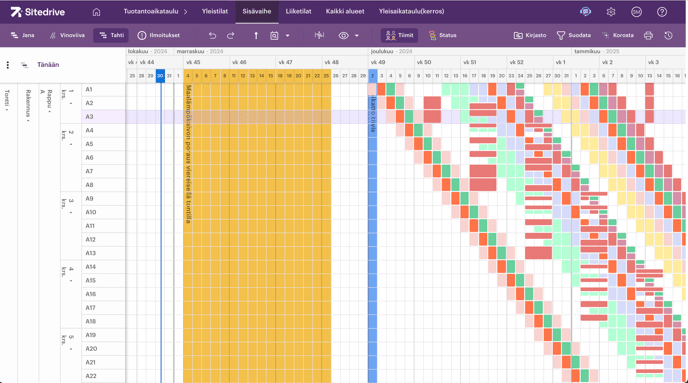Open the chat messages icon
Viewport: 688px width, 383px height.
[x=585, y=12]
